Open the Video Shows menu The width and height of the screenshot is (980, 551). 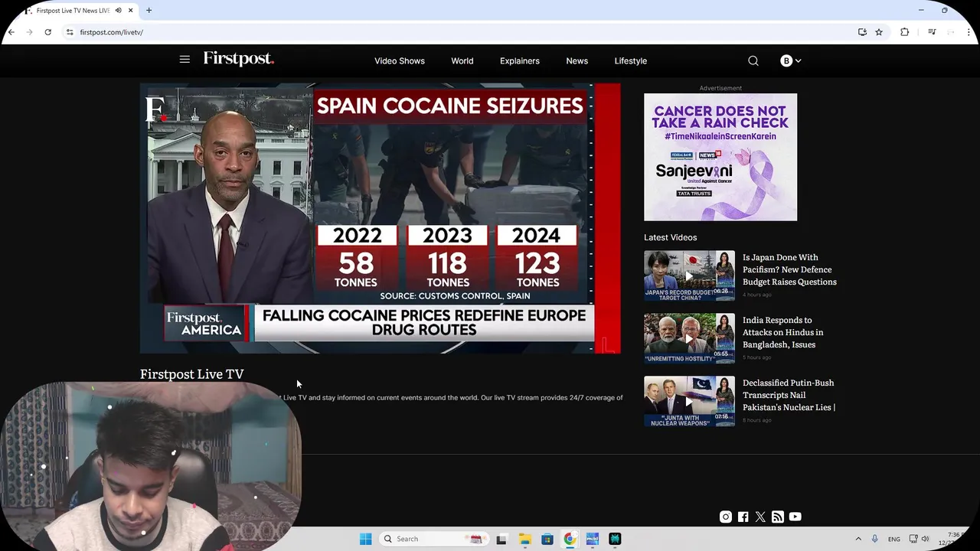pyautogui.click(x=400, y=60)
